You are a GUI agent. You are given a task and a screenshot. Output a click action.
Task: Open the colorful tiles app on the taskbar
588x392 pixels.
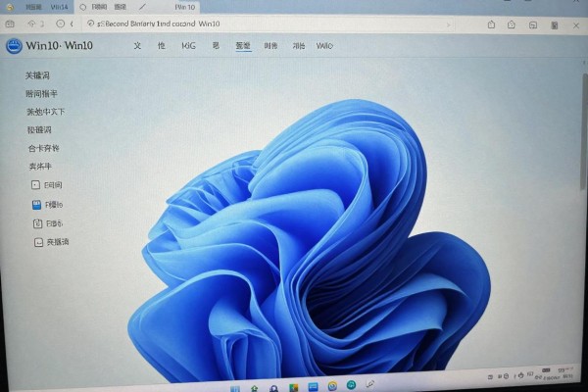click(x=293, y=387)
